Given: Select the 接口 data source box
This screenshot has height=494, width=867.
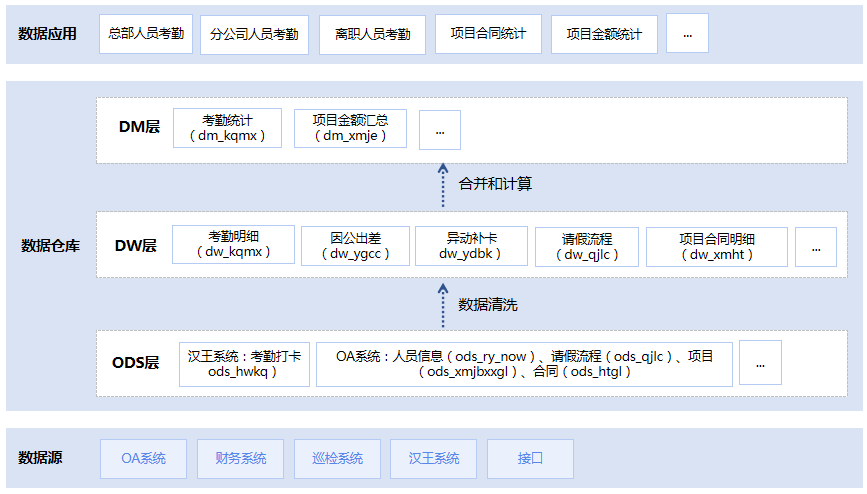Looking at the screenshot, I should click(x=530, y=459).
